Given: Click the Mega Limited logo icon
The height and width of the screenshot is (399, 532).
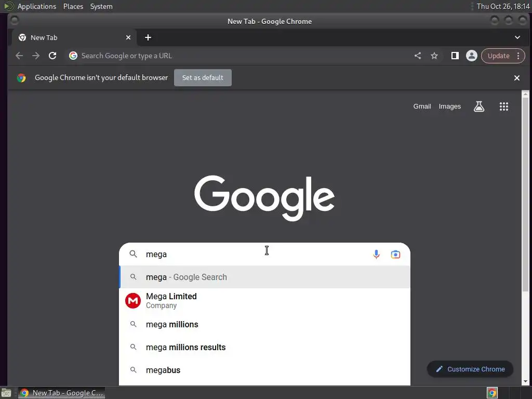Looking at the screenshot, I should [133, 301].
